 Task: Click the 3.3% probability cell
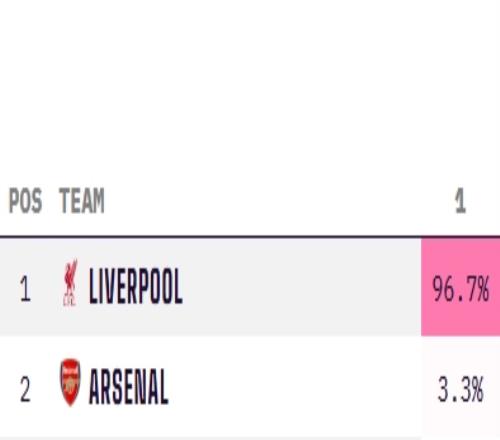pos(460,387)
